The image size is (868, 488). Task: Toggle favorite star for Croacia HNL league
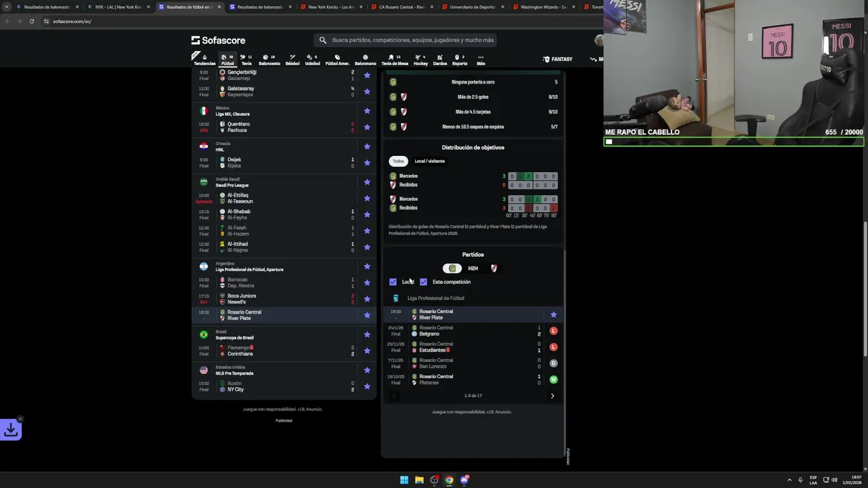[x=367, y=146]
